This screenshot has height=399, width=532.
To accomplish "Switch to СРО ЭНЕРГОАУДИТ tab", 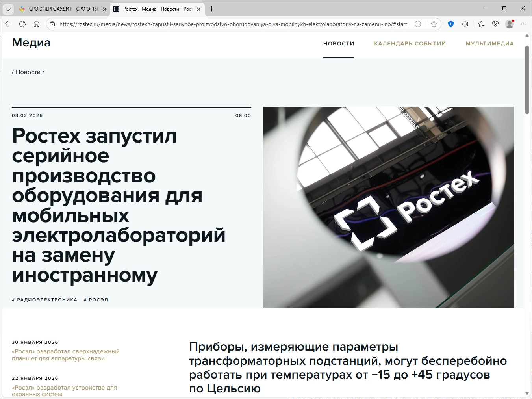I will (63, 9).
